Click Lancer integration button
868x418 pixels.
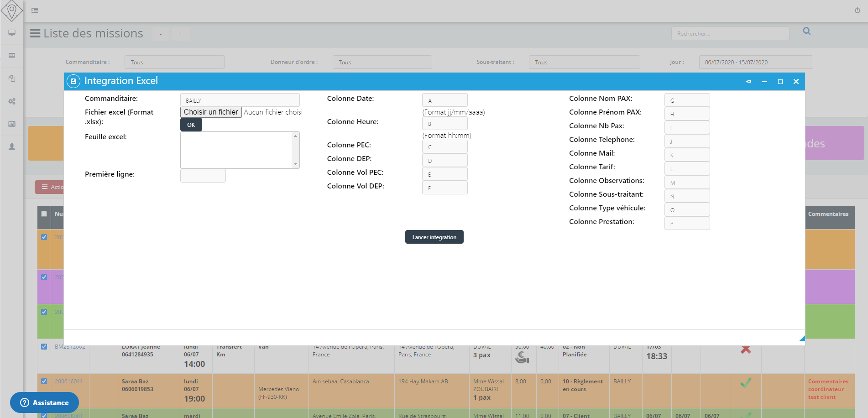point(434,237)
